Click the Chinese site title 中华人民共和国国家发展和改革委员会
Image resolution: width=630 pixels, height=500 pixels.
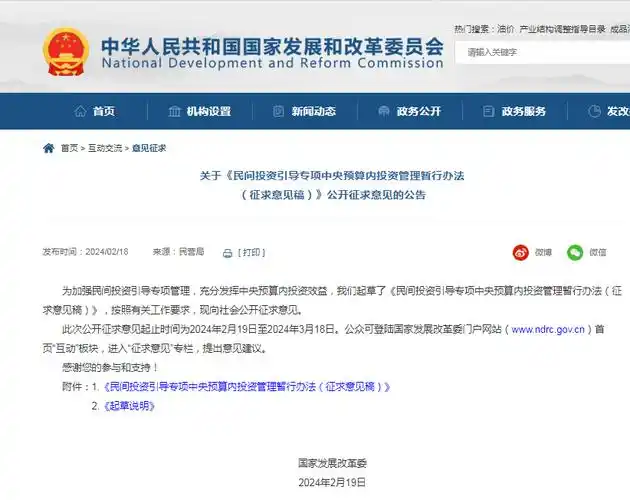(272, 47)
